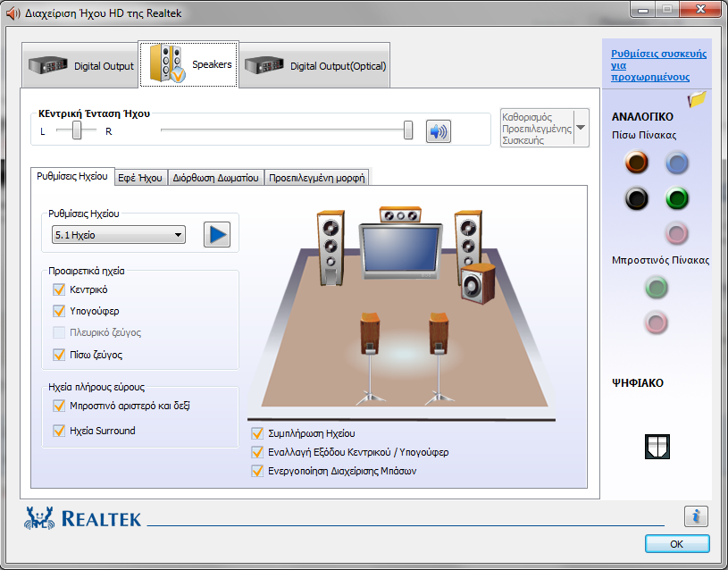Click the Speakers device icon

pyautogui.click(x=167, y=63)
